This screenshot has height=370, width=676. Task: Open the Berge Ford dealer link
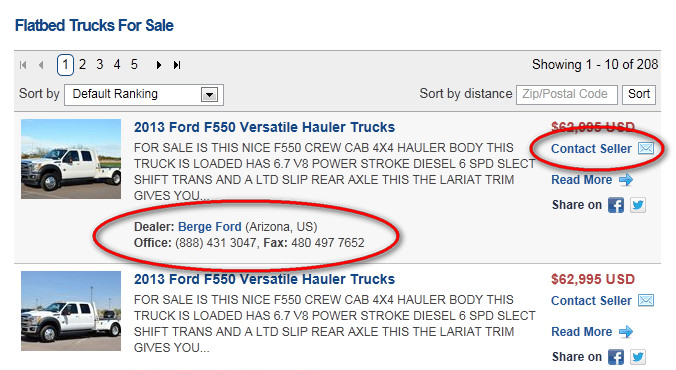210,227
